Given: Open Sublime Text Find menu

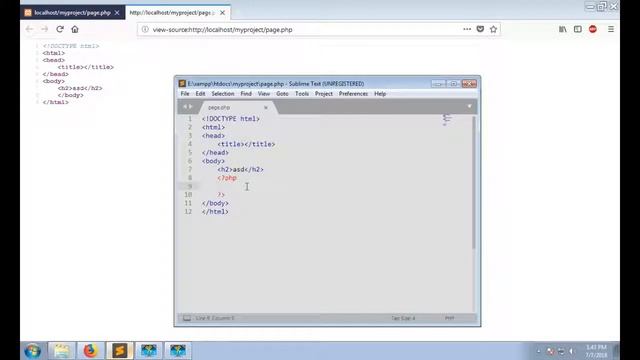Looking at the screenshot, I should (246, 94).
